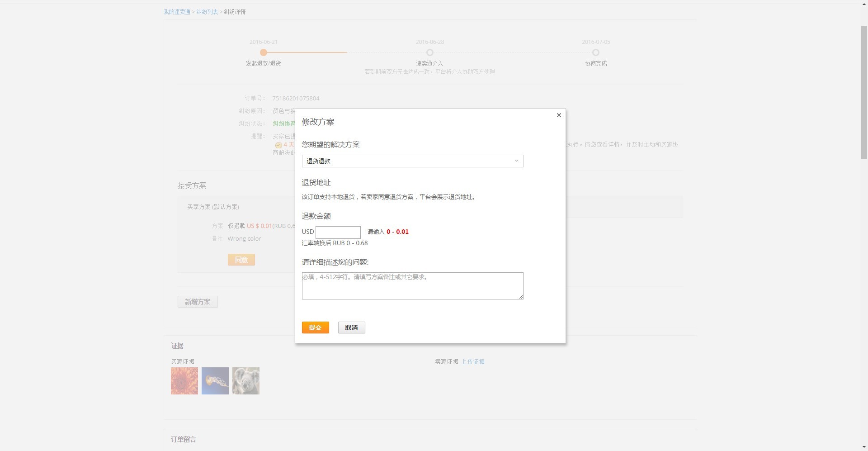Cancel the dialog using 取消 button
Screen dimensions: 868x451
[351, 327]
